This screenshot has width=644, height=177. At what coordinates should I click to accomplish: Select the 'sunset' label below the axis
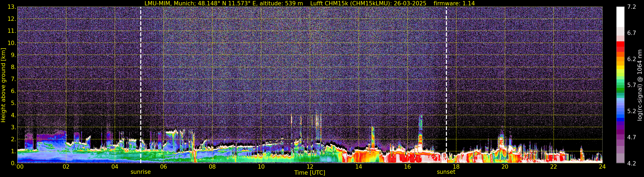tap(446, 172)
